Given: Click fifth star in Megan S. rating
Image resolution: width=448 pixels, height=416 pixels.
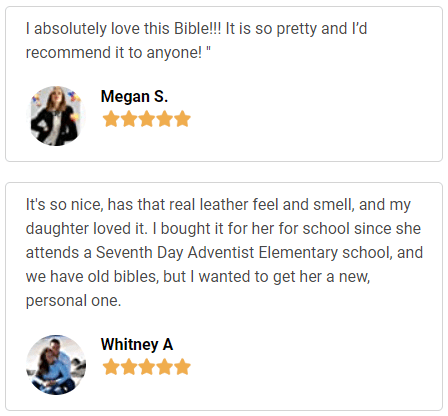Looking at the screenshot, I should [x=182, y=119].
